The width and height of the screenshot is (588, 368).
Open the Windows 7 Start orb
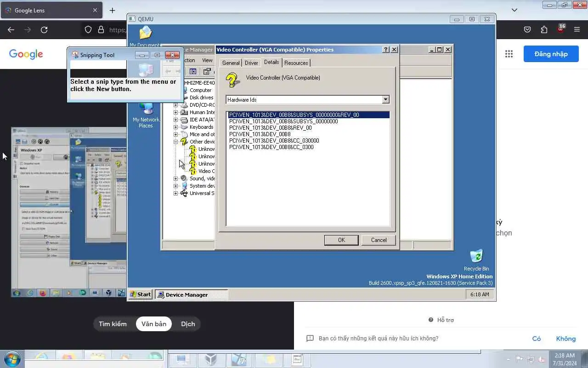[12, 359]
